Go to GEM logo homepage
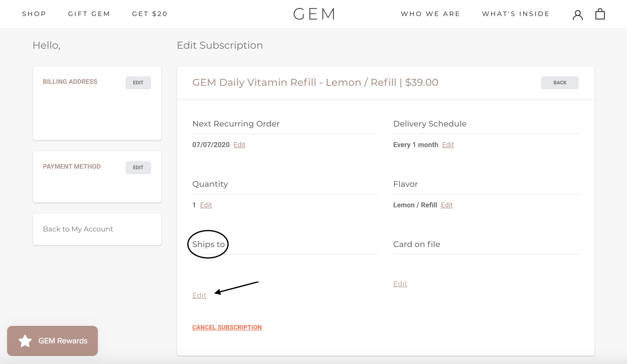This screenshot has height=364, width=627. pyautogui.click(x=314, y=14)
